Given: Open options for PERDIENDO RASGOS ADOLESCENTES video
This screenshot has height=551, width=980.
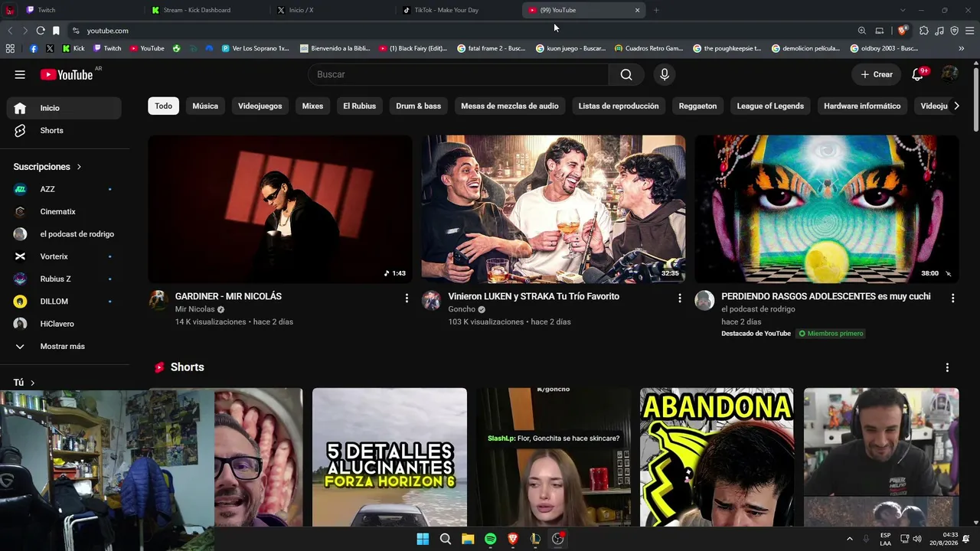Looking at the screenshot, I should pos(952,298).
